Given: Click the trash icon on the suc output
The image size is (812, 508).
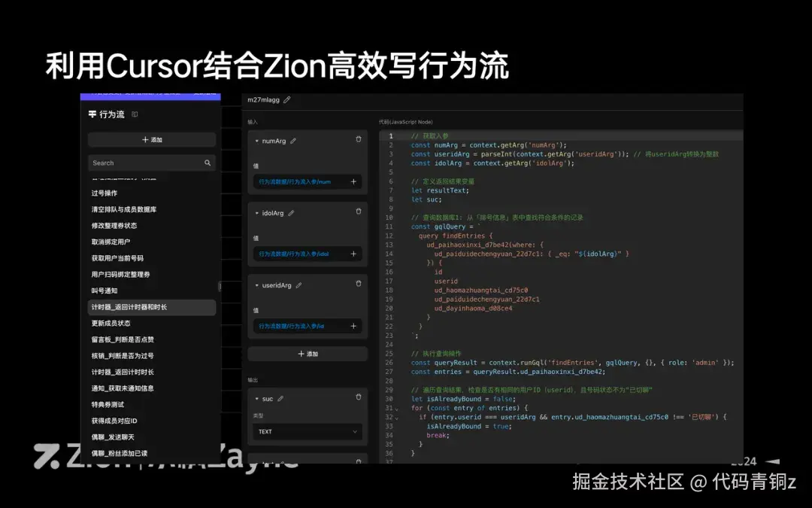Looking at the screenshot, I should point(359,397).
